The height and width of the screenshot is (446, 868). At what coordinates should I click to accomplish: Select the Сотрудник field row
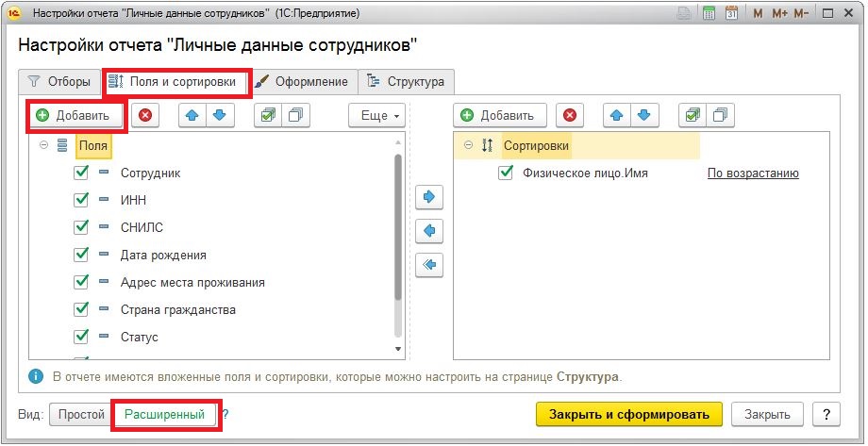point(210,173)
